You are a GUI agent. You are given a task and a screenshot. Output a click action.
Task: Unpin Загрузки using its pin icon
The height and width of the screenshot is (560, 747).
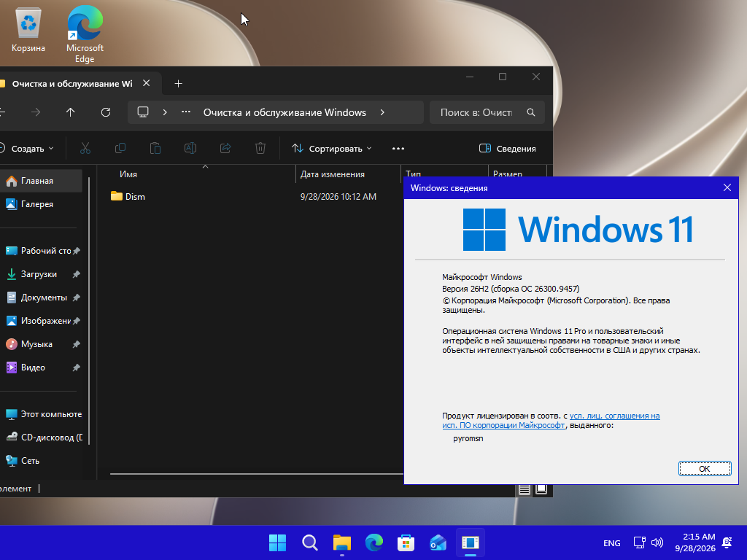76,274
